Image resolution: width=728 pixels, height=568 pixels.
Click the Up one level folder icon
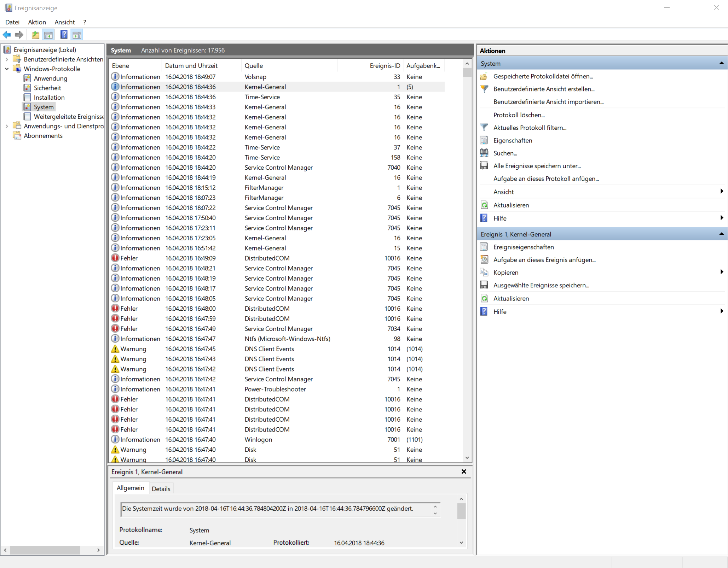pyautogui.click(x=35, y=35)
